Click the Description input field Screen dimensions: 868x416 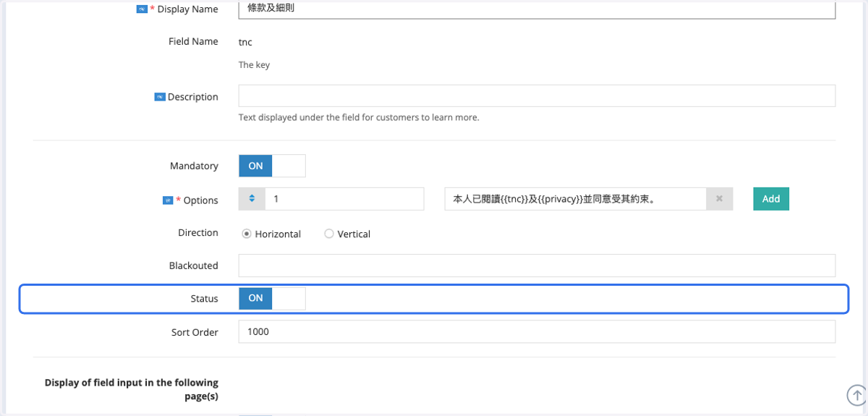(537, 96)
